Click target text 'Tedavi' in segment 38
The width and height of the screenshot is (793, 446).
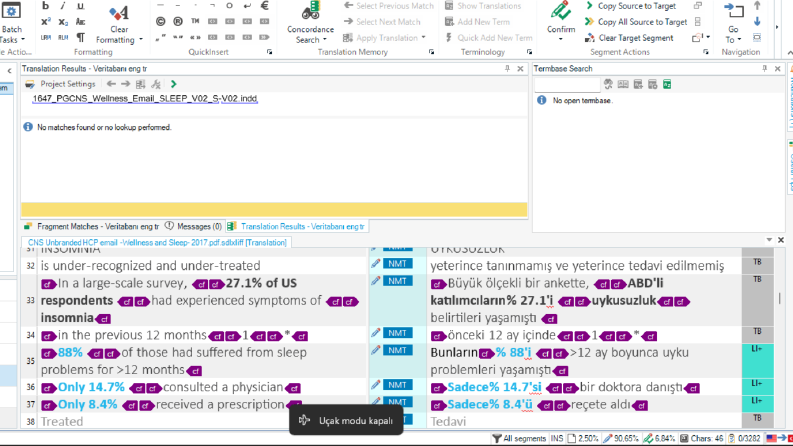point(448,421)
